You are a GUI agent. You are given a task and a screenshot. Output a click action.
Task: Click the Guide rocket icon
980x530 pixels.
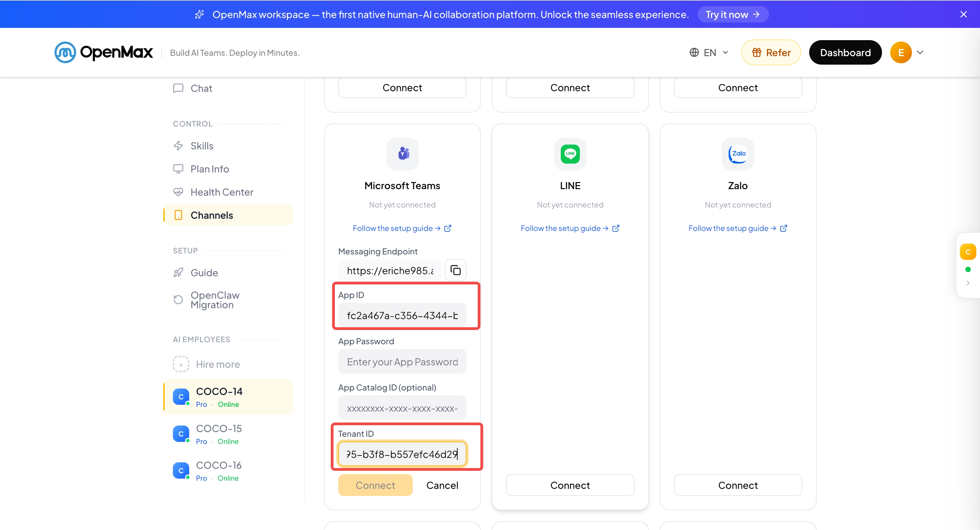178,272
